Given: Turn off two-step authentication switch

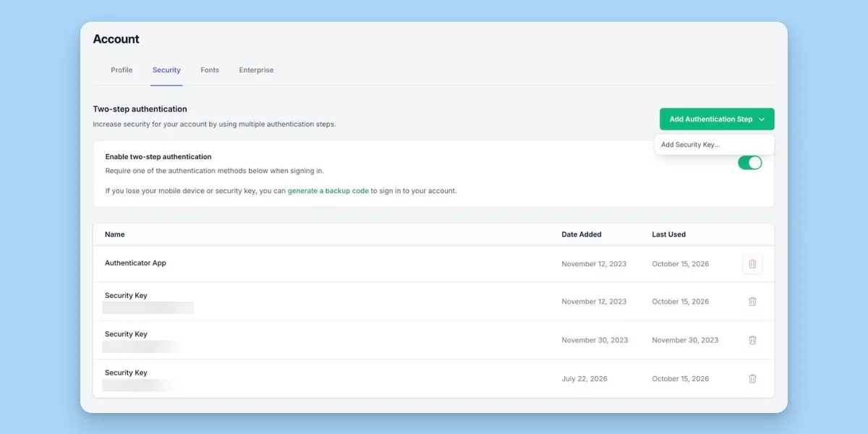Looking at the screenshot, I should 749,163.
